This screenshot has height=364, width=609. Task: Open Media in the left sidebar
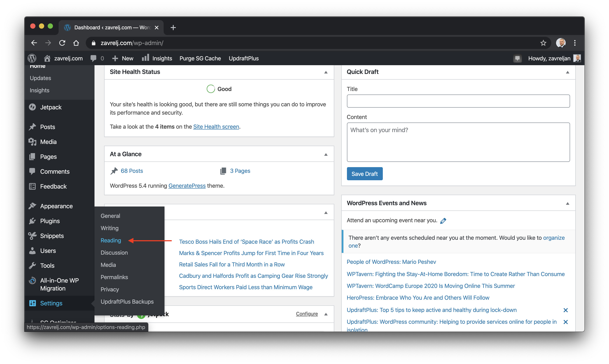click(48, 142)
